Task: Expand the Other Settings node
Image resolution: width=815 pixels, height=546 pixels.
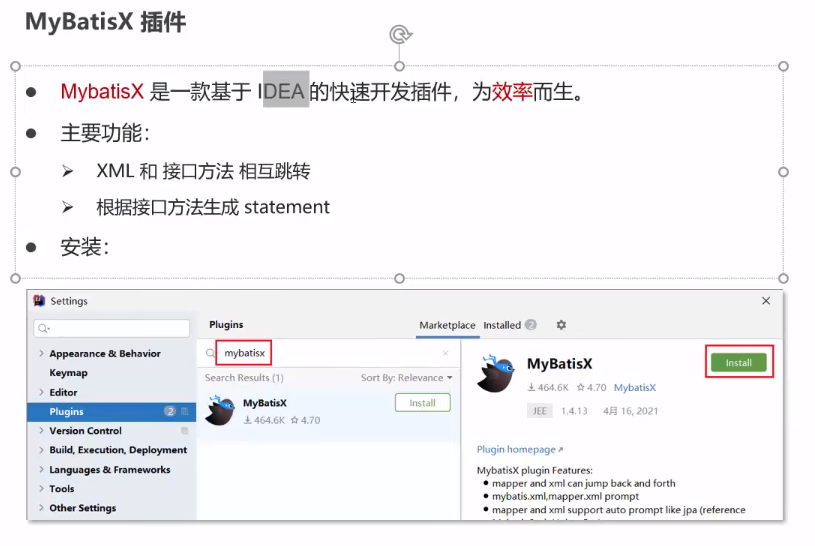Action: coord(41,508)
